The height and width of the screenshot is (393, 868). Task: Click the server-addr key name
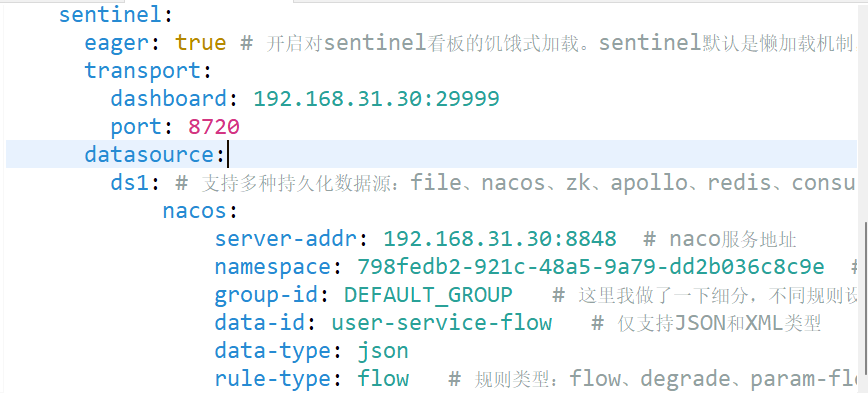point(286,239)
